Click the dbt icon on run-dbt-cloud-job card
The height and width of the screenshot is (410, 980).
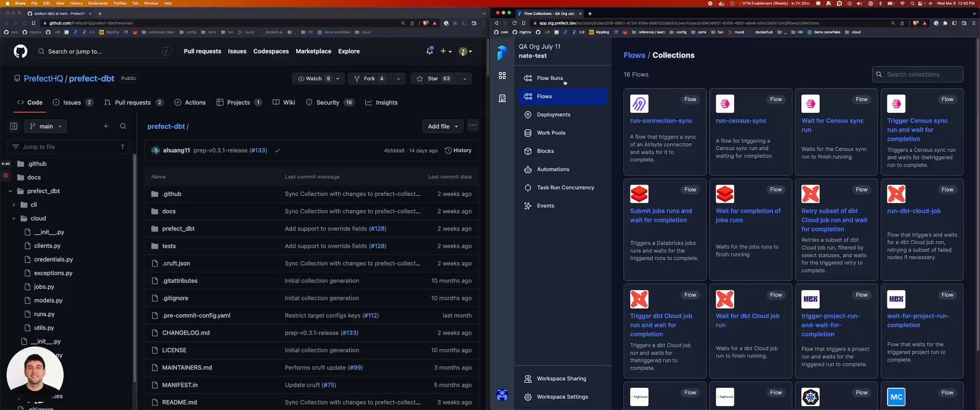pos(896,194)
